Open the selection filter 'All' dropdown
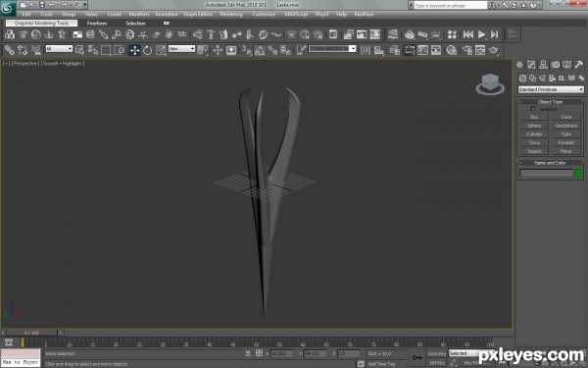Image resolution: width=588 pixels, height=368 pixels. tap(59, 49)
